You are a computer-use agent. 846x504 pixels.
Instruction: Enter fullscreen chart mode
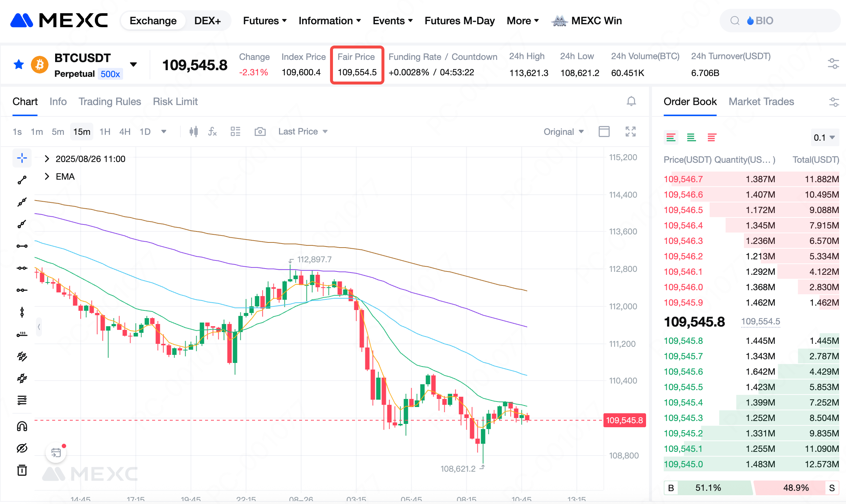[x=631, y=132]
